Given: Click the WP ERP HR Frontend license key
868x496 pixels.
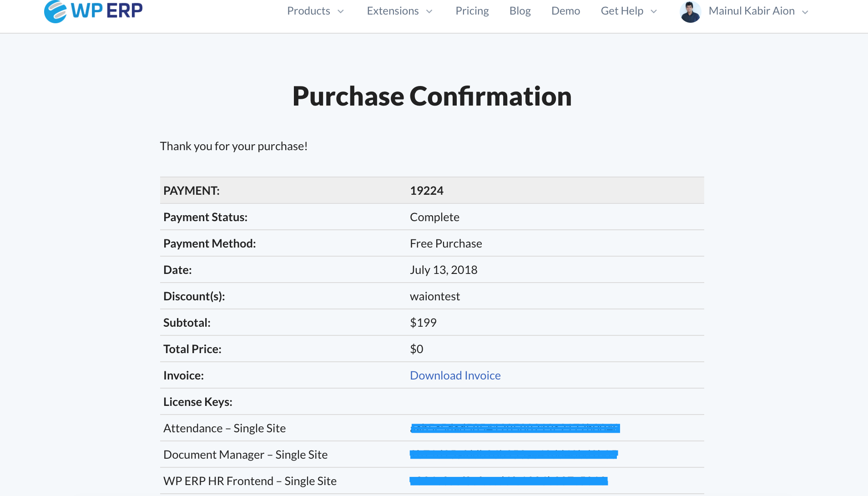Looking at the screenshot, I should pos(509,481).
